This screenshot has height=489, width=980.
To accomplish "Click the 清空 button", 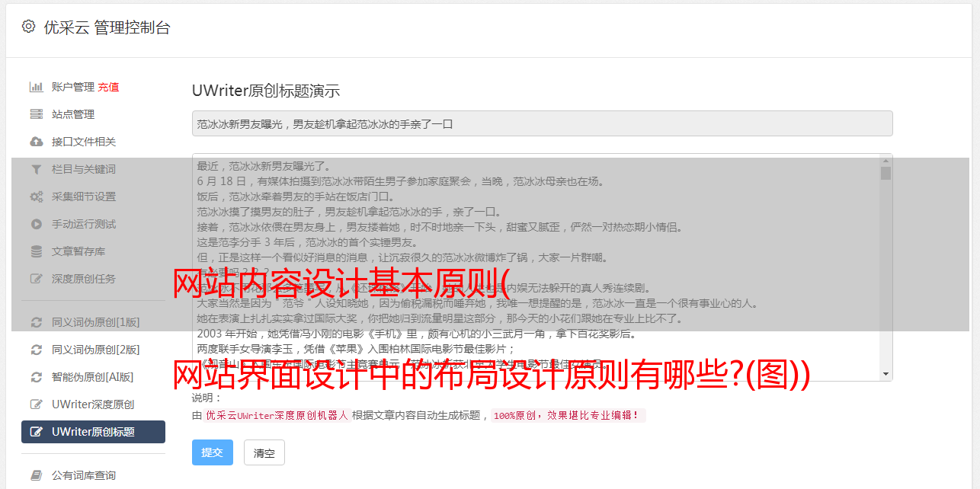I will [x=264, y=452].
